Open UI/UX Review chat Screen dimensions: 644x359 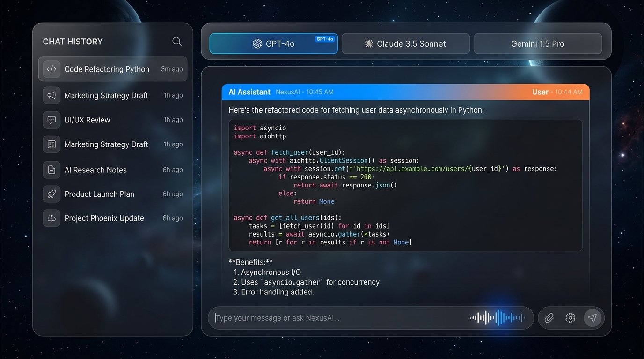tap(113, 120)
